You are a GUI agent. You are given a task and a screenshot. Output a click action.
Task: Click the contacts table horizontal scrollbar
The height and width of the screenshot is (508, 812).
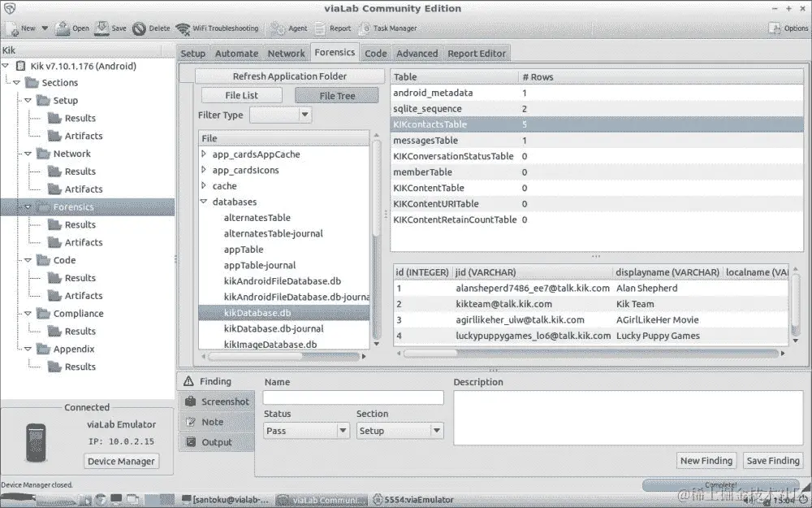(591, 353)
